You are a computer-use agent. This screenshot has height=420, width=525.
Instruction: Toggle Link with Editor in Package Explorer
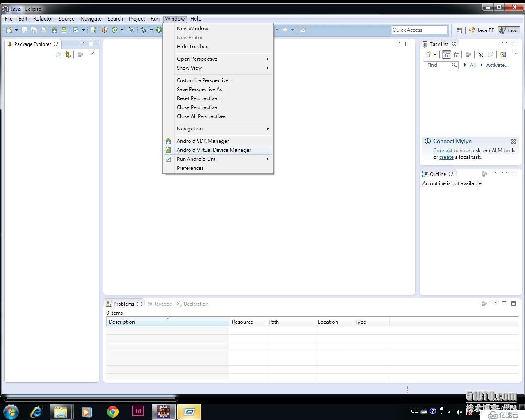click(68, 55)
